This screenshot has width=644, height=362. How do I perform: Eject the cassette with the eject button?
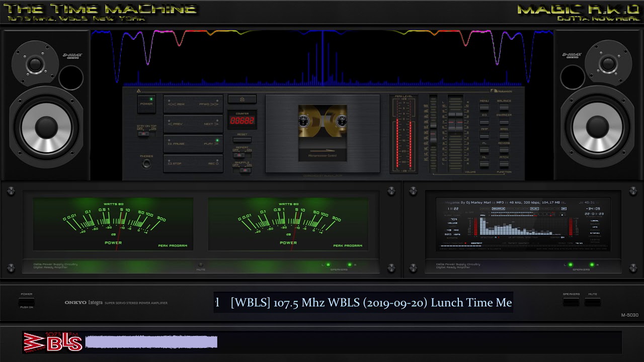pyautogui.click(x=242, y=99)
